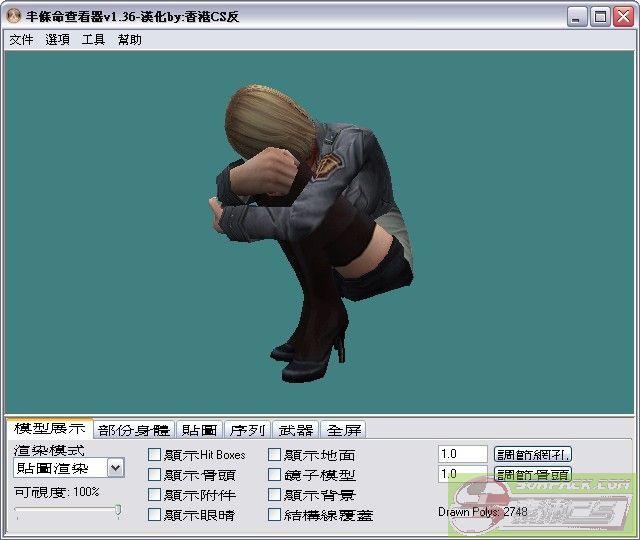Expand the 渲染模式 dropdown arrow

pos(116,468)
